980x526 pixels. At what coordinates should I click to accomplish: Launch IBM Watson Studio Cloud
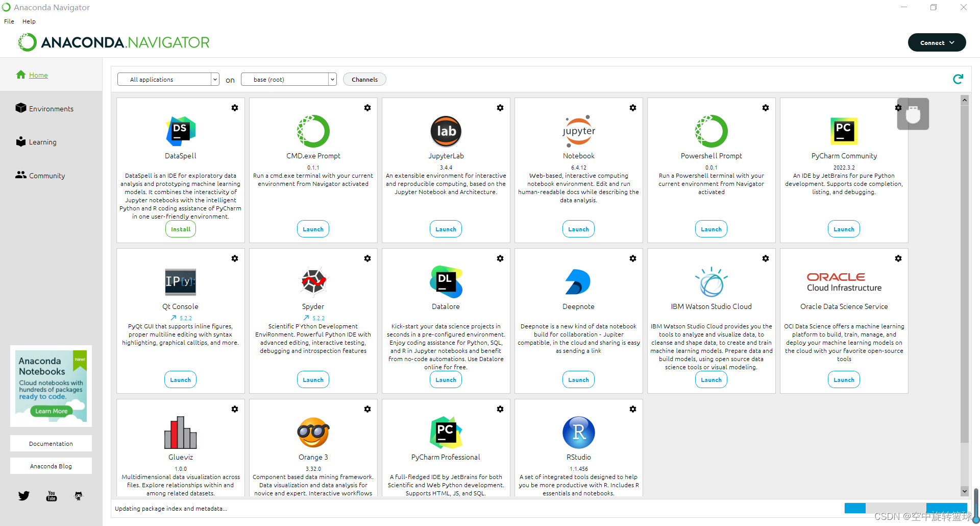(712, 380)
